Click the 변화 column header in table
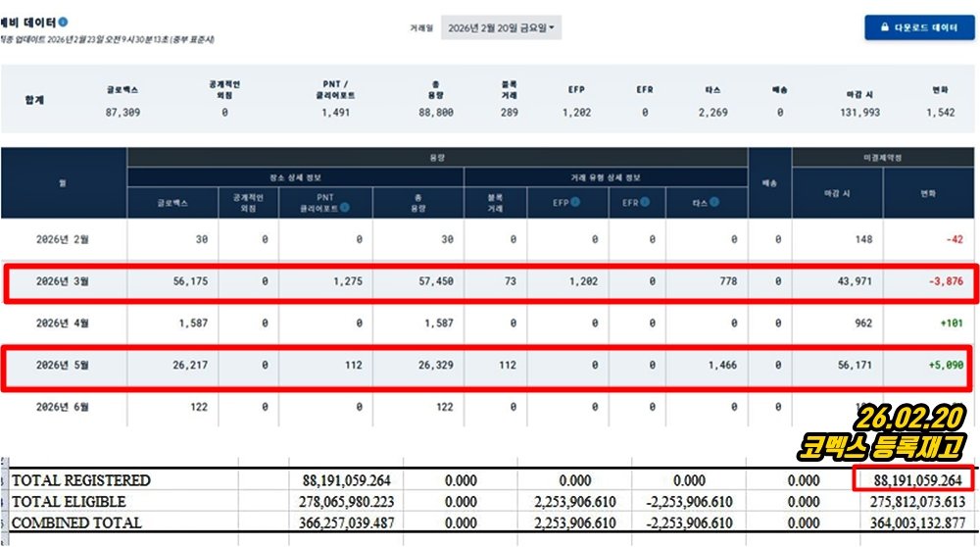The image size is (980, 547). pos(928,193)
